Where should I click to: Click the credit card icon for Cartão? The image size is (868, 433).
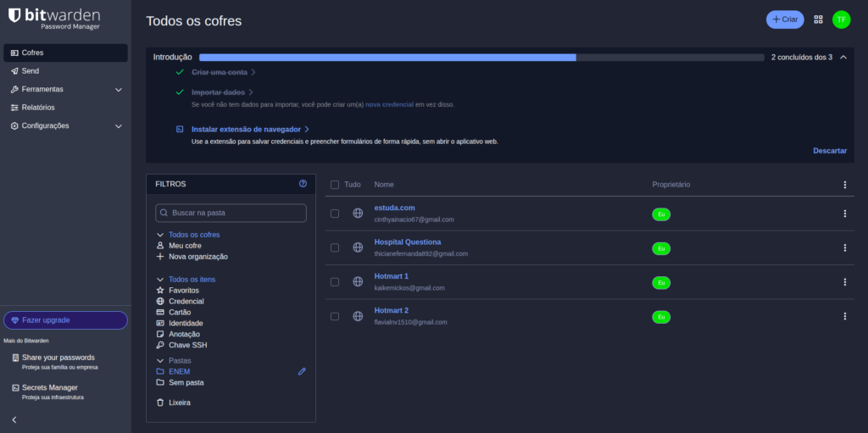click(x=160, y=313)
